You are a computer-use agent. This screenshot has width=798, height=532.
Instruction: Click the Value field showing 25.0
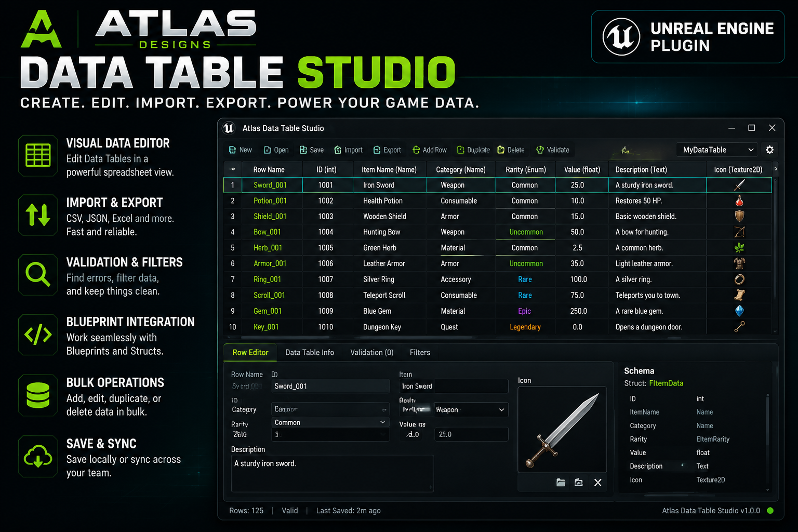[x=471, y=434]
